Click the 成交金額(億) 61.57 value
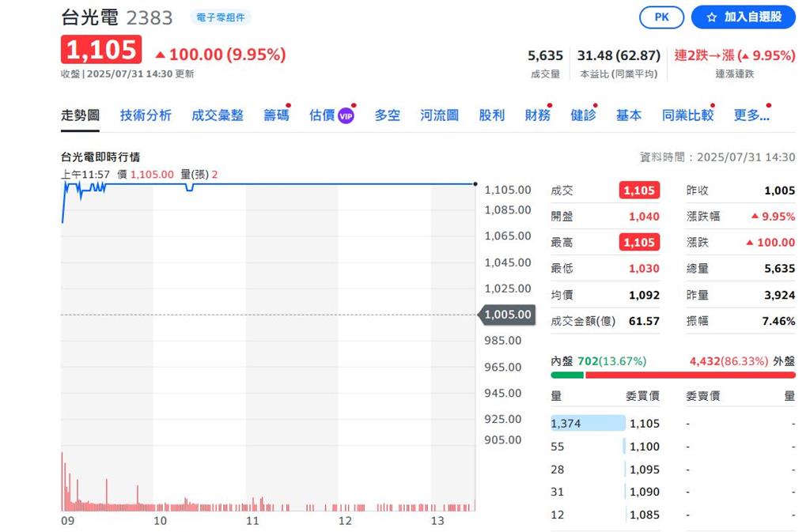The image size is (810, 532). coord(644,321)
